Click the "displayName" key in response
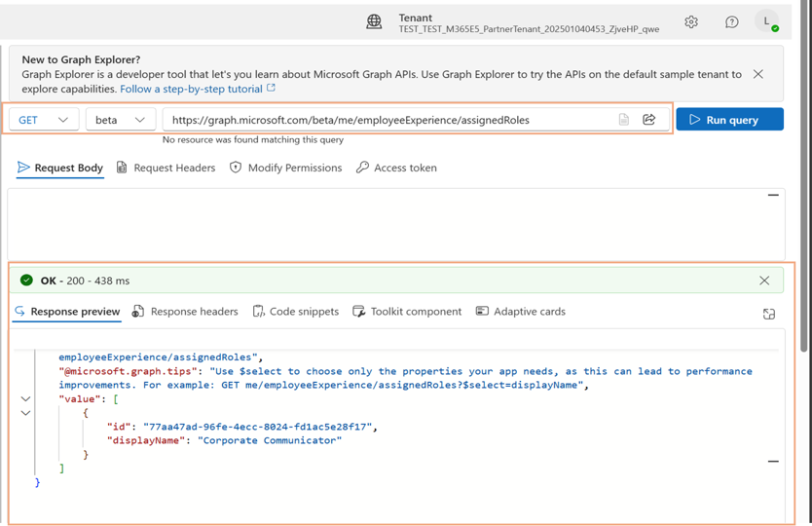 (146, 440)
